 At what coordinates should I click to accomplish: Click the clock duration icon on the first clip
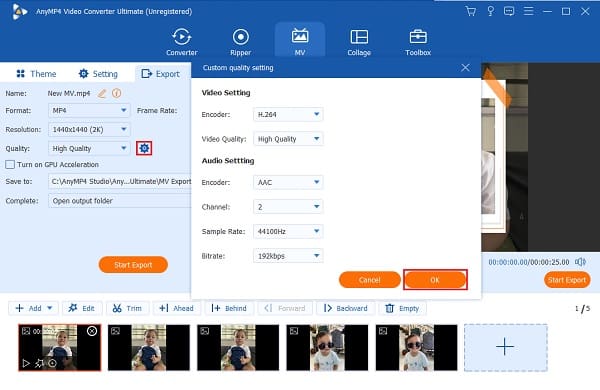pyautogui.click(x=52, y=363)
